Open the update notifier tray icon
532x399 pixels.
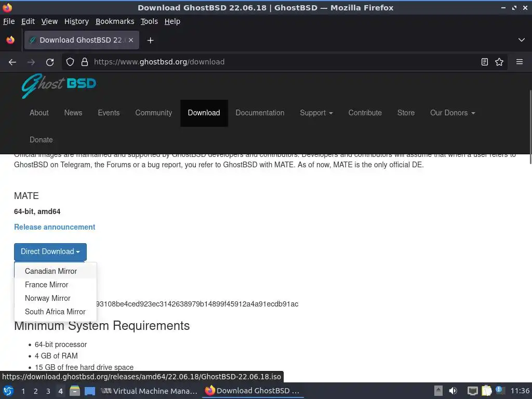(499, 390)
